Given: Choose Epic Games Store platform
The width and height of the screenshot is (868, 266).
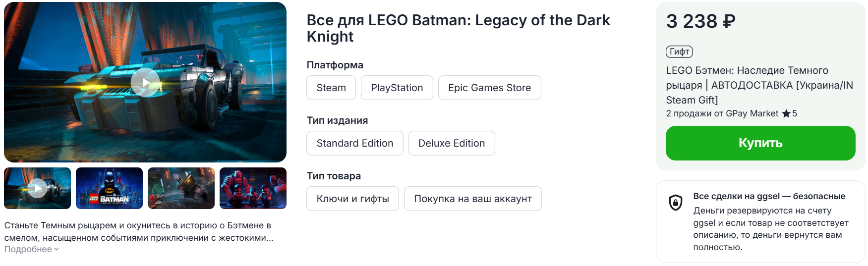Looking at the screenshot, I should [x=490, y=88].
